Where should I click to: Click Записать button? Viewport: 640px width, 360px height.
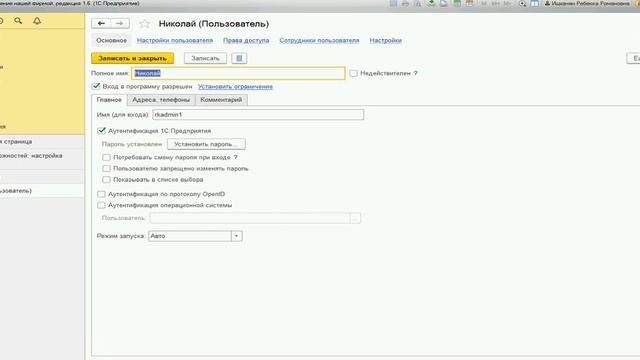[x=205, y=58]
